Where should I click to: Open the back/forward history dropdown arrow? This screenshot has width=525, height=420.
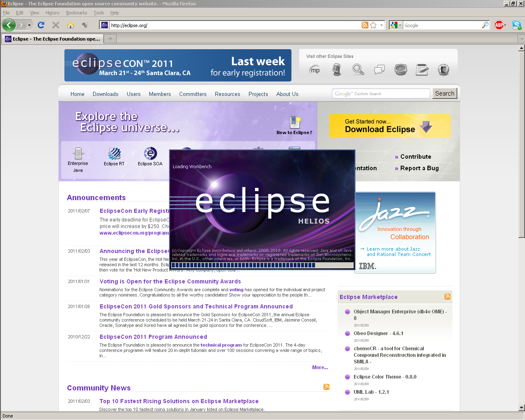coord(29,25)
